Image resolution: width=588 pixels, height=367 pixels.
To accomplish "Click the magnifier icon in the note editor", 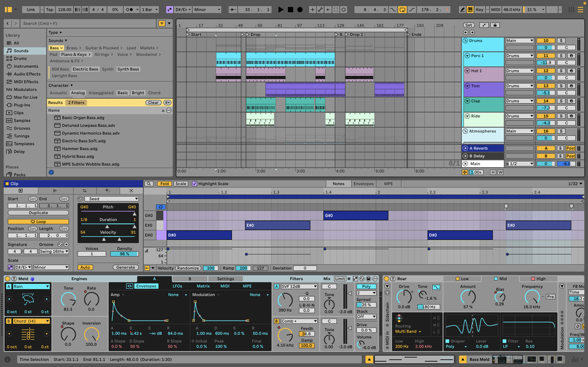I will coord(149,183).
